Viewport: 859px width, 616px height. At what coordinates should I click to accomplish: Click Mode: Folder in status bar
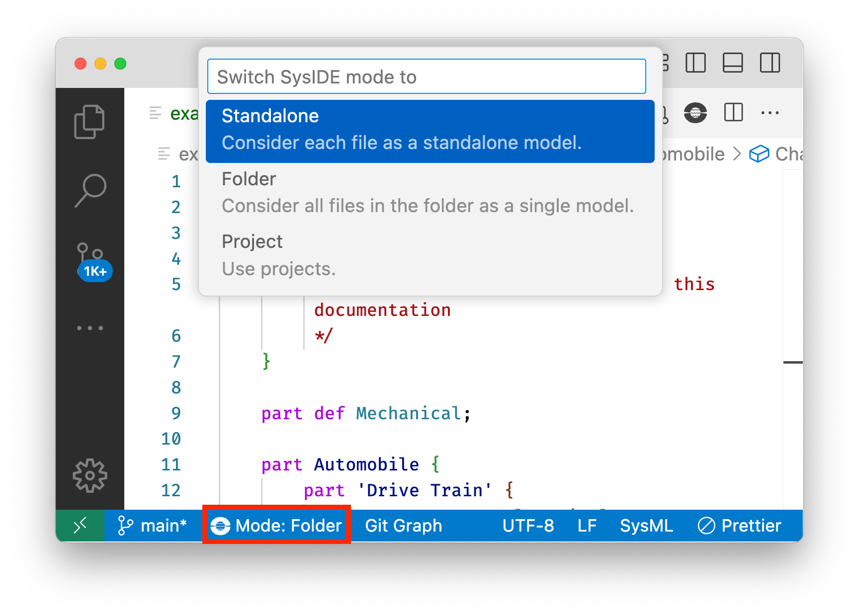[277, 526]
